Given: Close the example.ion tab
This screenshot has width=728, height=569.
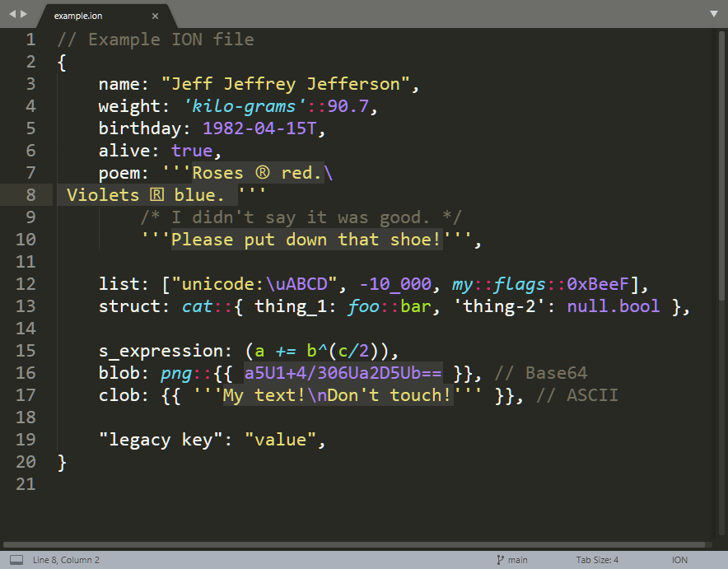Looking at the screenshot, I should point(155,16).
